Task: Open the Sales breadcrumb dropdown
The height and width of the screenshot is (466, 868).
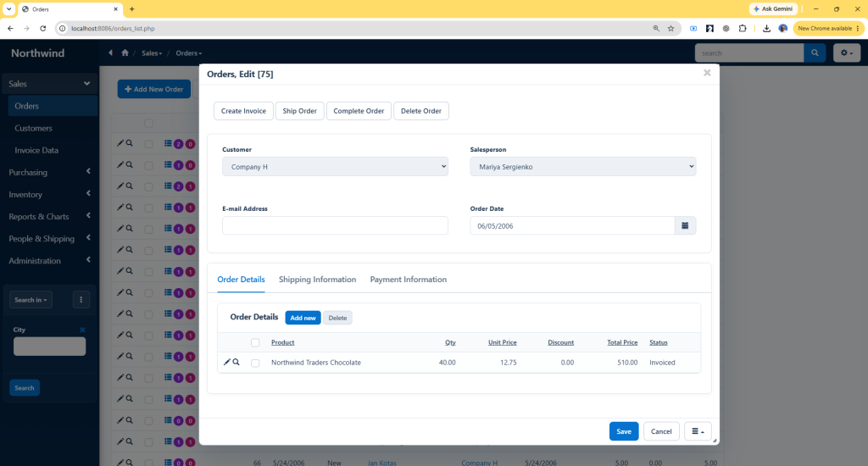Action: click(x=152, y=53)
